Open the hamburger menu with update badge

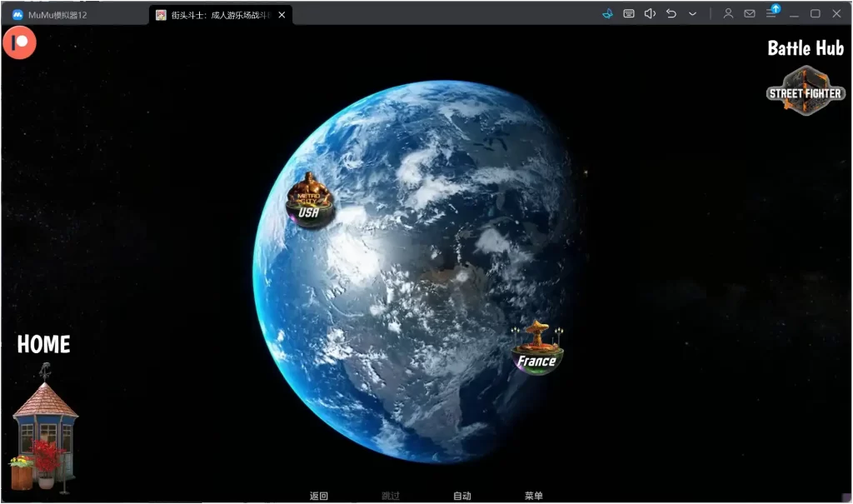click(x=772, y=13)
